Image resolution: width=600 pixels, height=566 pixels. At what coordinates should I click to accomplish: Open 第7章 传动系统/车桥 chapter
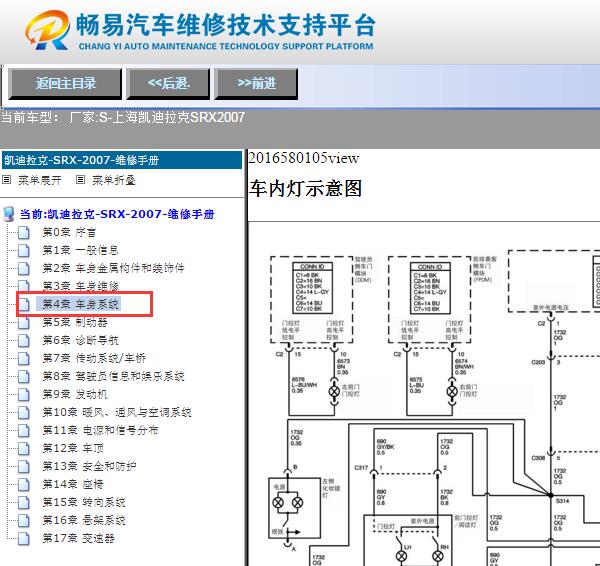[x=94, y=358]
